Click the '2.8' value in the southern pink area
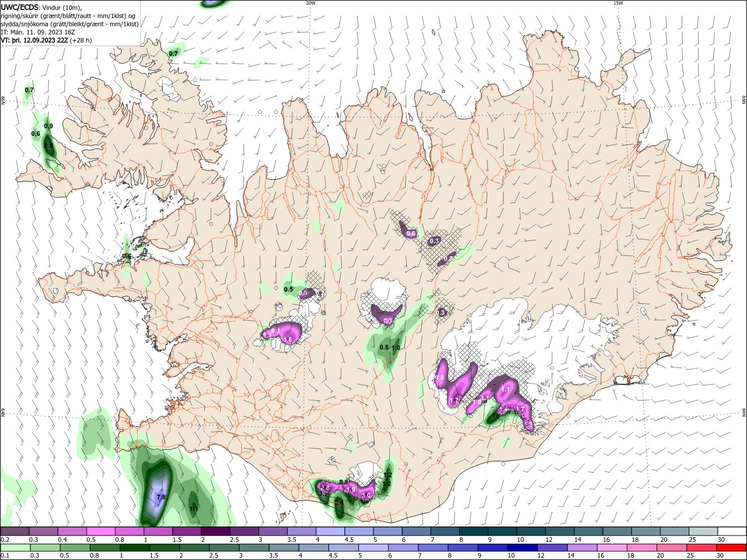 click(326, 488)
